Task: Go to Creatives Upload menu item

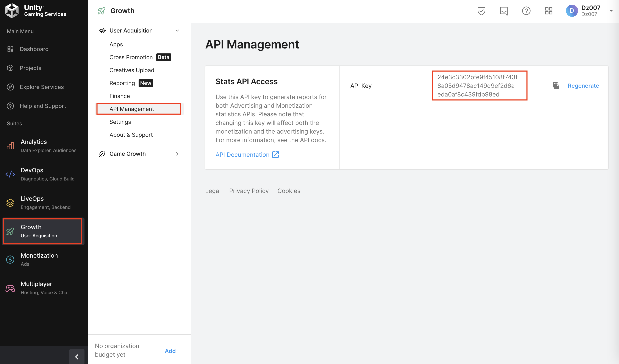Action: click(x=132, y=70)
